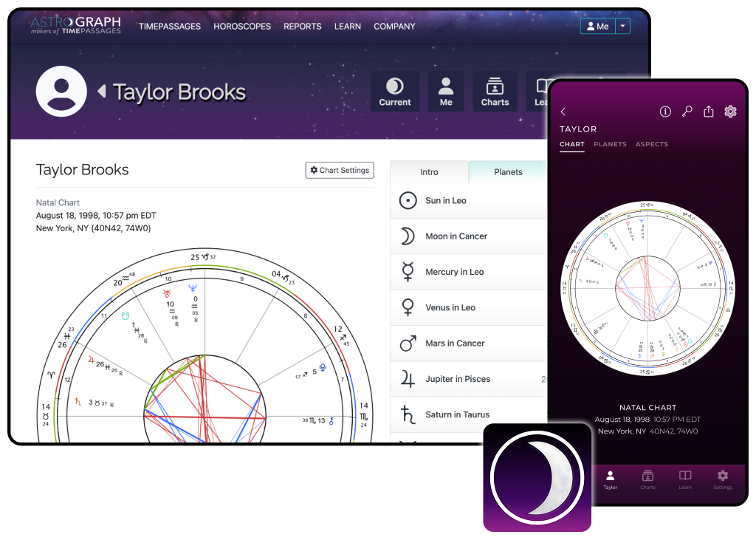Click the key icon in the phone app

(686, 111)
